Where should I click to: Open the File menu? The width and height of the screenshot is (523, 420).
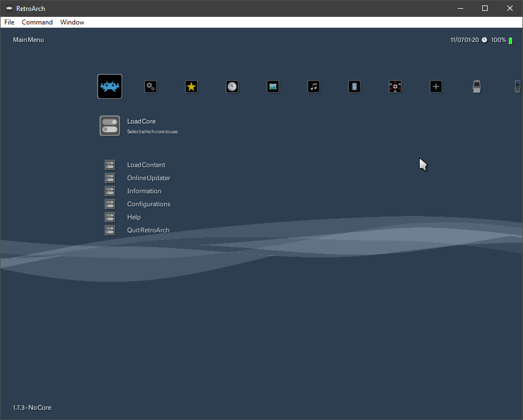pyautogui.click(x=9, y=22)
